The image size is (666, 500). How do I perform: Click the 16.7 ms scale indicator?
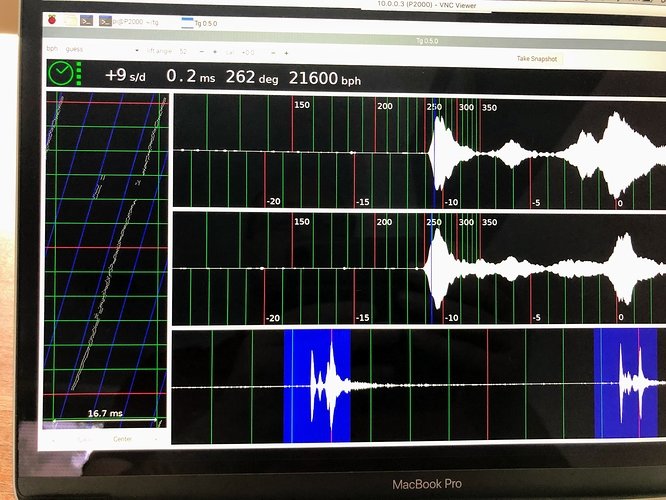point(105,412)
